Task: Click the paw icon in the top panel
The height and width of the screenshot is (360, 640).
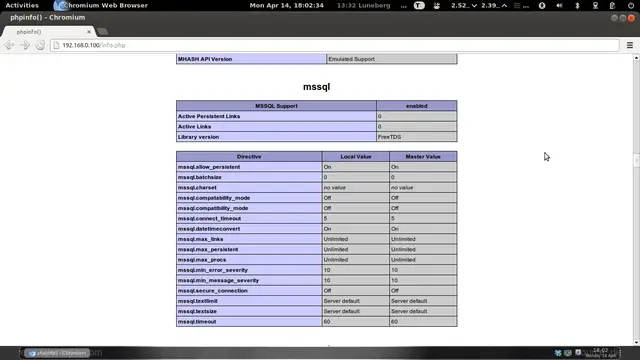Action: 437,6
